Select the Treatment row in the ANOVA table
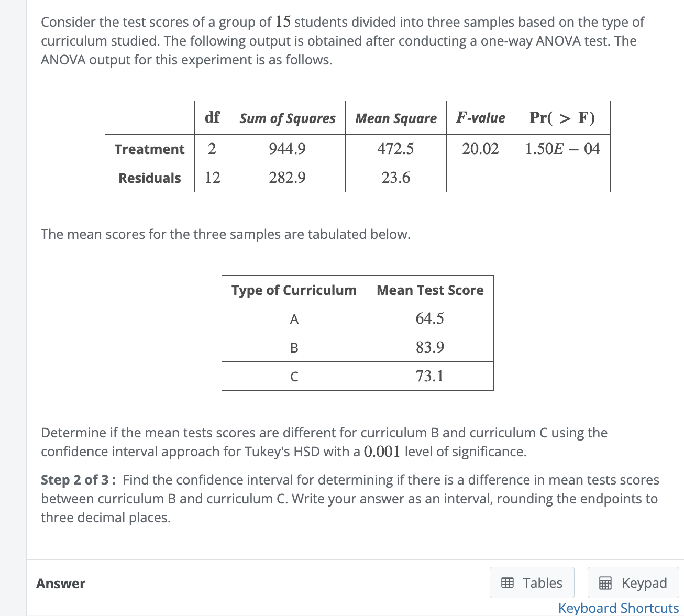 point(149,149)
